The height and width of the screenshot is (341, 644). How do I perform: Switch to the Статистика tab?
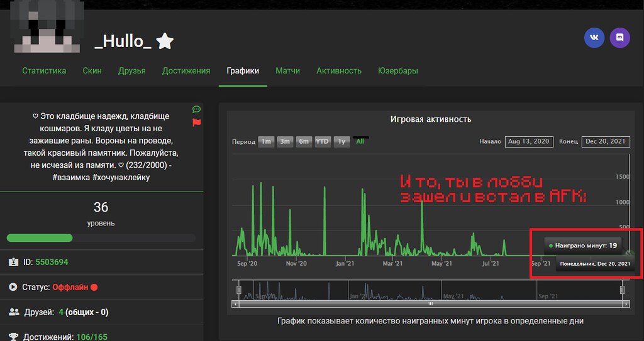click(x=44, y=71)
